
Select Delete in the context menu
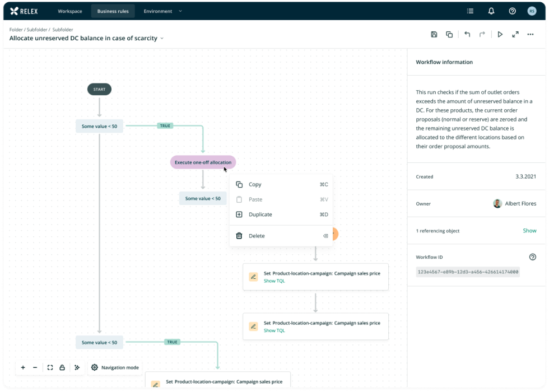[x=257, y=236]
